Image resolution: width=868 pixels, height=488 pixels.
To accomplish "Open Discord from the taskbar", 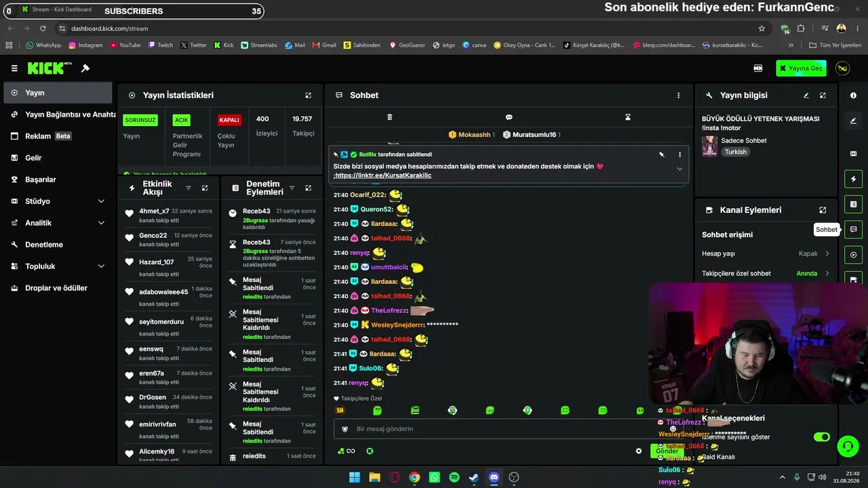I will 494,477.
